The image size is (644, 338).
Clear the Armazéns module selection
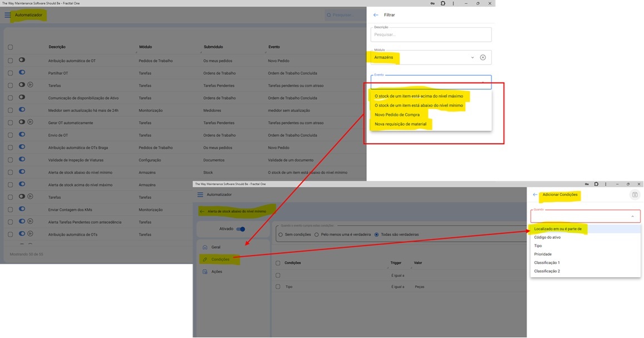[483, 57]
